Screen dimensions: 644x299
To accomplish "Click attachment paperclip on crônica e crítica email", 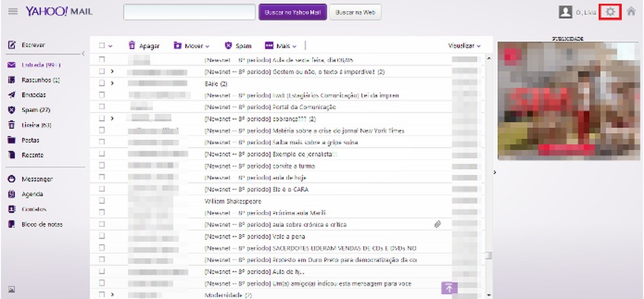I will (x=437, y=224).
